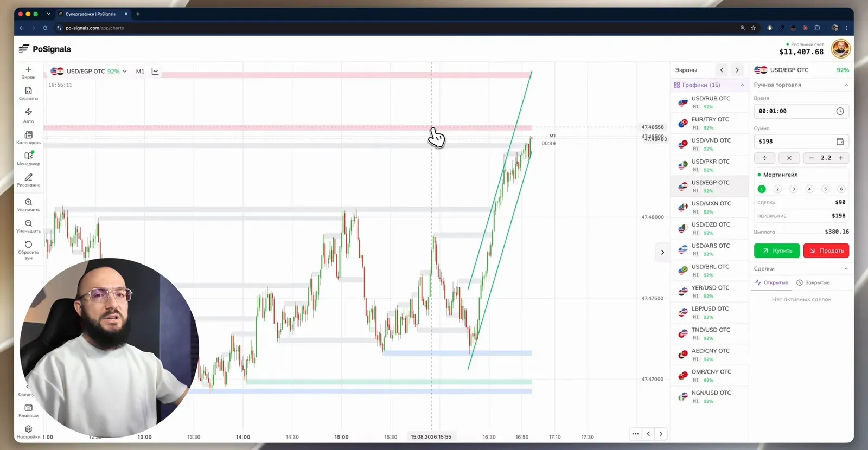Open the Скрипты scripts panel
Image resolution: width=868 pixels, height=450 pixels.
pos(29,91)
